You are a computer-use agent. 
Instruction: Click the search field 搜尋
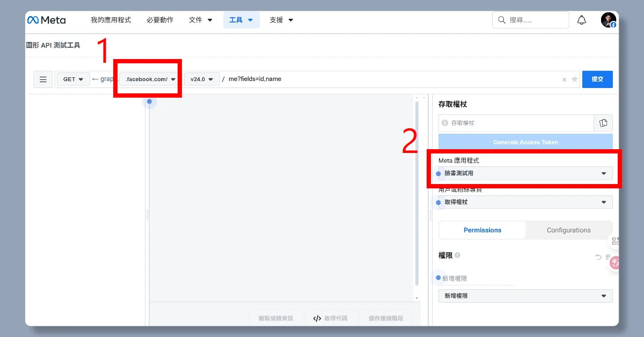click(x=530, y=20)
